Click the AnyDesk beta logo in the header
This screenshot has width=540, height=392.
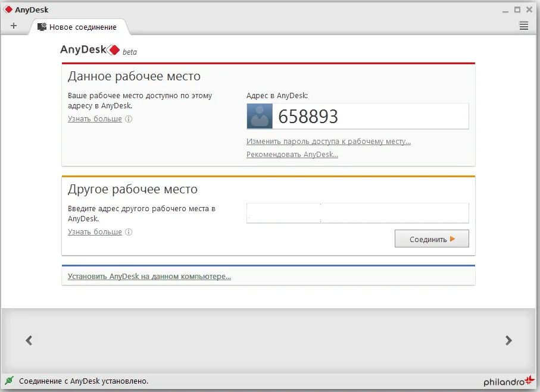(x=98, y=50)
